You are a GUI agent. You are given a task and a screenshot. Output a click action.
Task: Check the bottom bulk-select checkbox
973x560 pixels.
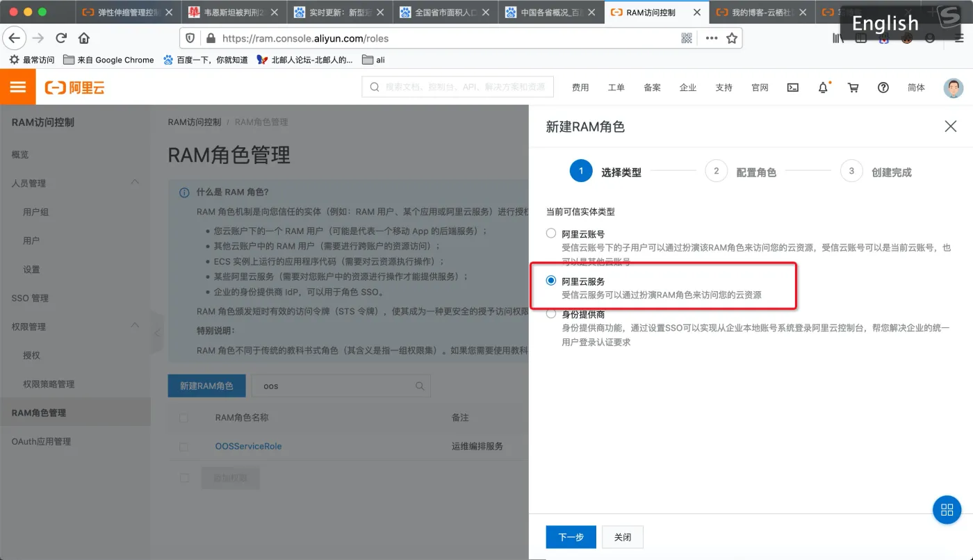[x=183, y=477]
